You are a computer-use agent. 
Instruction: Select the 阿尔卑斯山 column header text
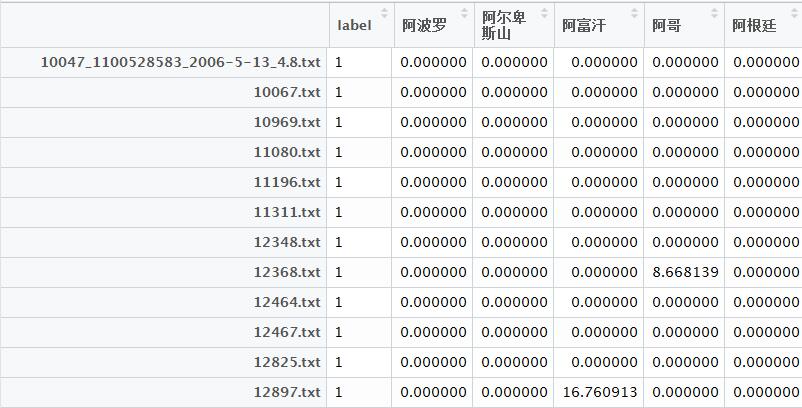[504, 26]
